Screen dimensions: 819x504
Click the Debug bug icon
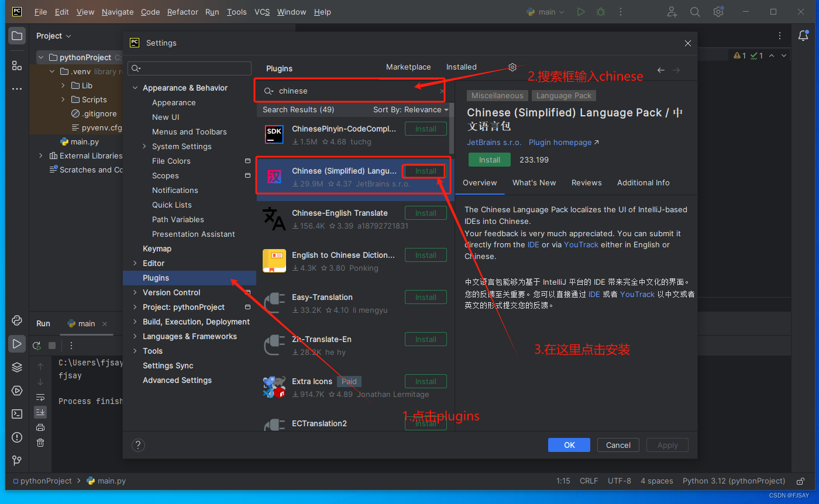pyautogui.click(x=601, y=12)
